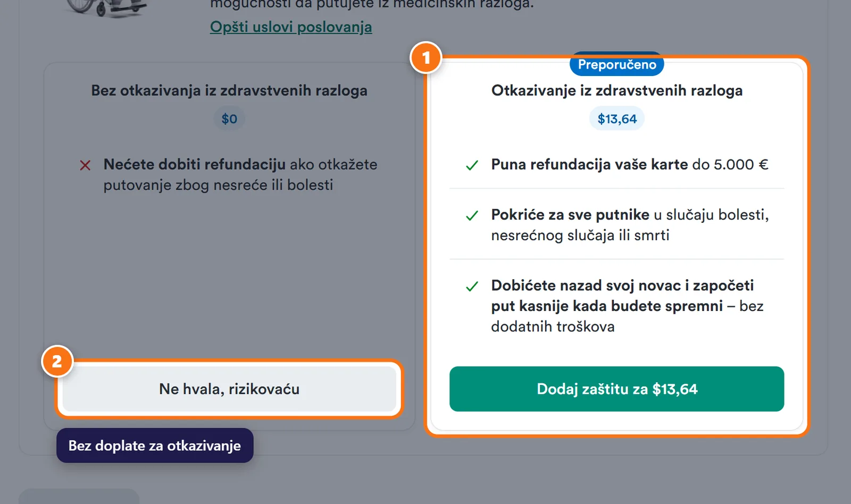
Task: Click the $13,64 price pill
Action: (617, 119)
